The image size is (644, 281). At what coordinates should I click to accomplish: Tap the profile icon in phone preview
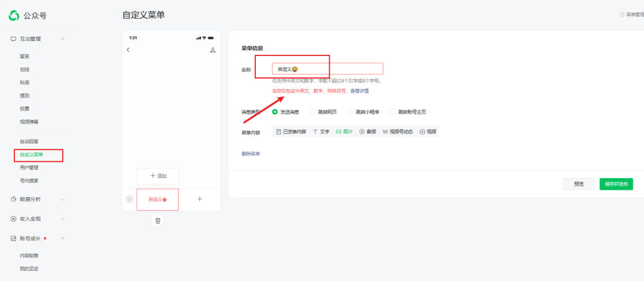pyautogui.click(x=213, y=50)
